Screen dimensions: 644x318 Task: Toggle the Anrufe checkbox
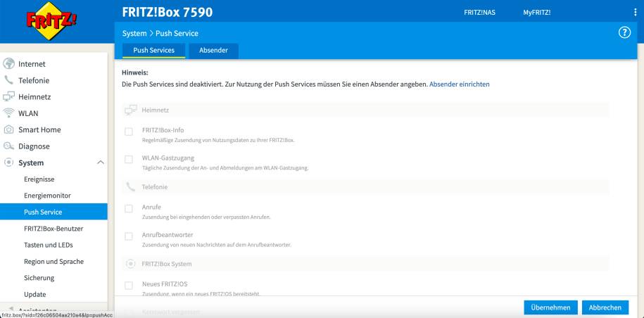click(x=129, y=208)
